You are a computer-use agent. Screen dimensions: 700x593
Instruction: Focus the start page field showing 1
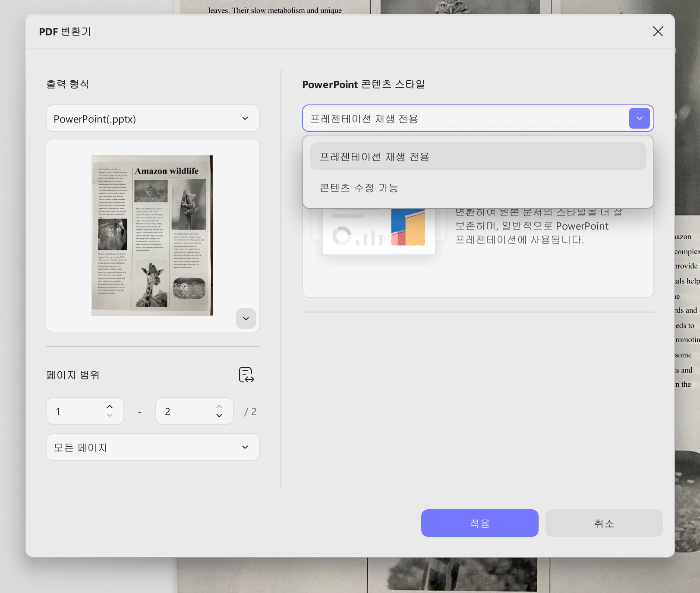85,411
